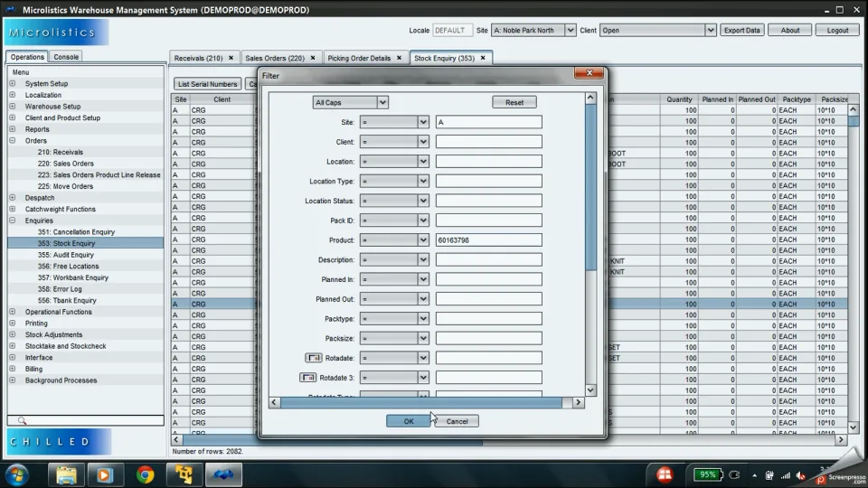The image size is (868, 488).
Task: Click the List Serial Numbers button
Action: click(207, 83)
